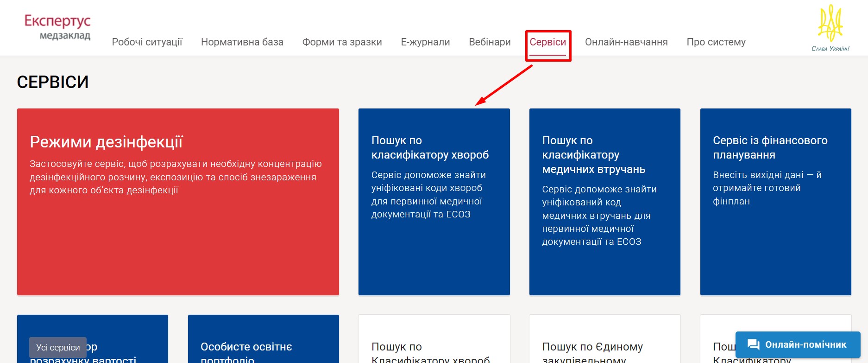Open Пошук по класифікатору хвороб blue card
Screen dimensions: 868x363
pyautogui.click(x=434, y=202)
